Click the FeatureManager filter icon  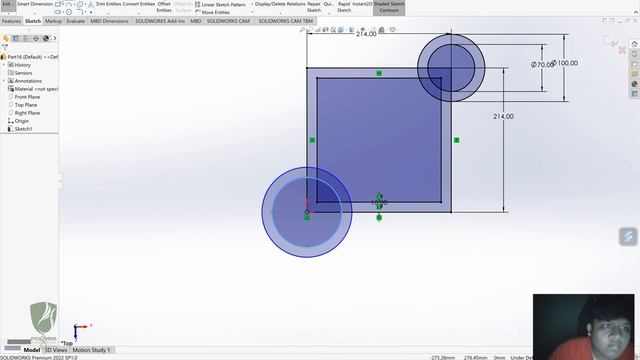[5, 47]
